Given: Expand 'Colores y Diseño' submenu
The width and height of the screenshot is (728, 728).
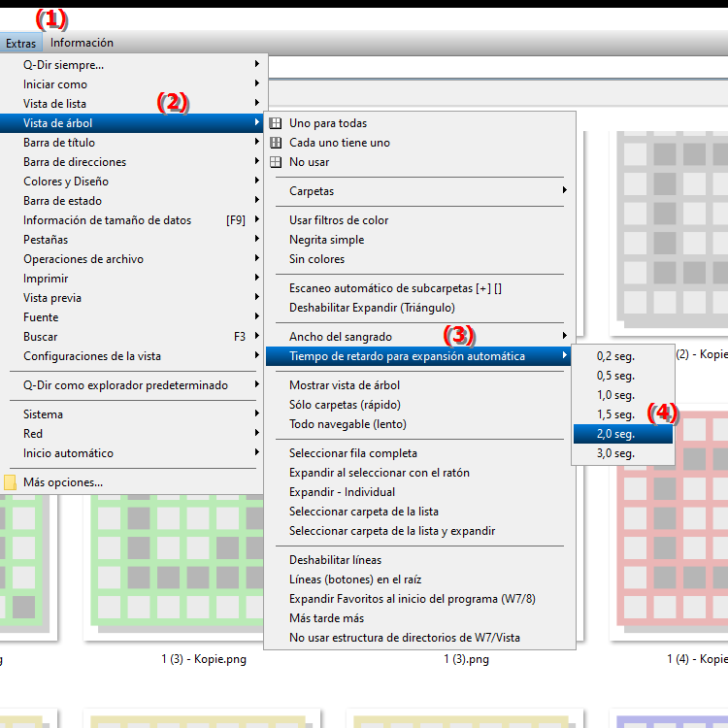Looking at the screenshot, I should click(x=132, y=182).
